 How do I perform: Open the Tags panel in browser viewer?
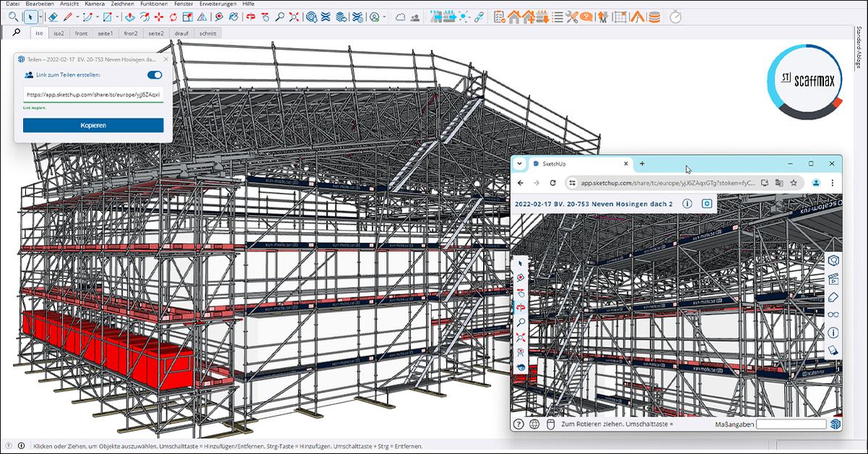833,296
